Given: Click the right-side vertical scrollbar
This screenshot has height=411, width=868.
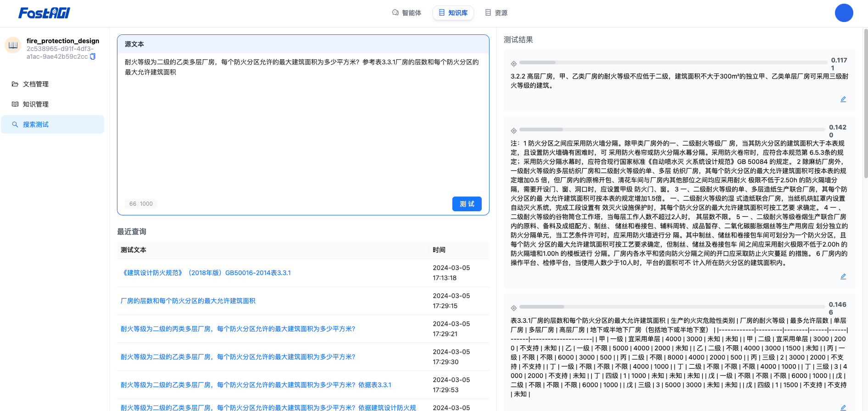Looking at the screenshot, I should pyautogui.click(x=866, y=103).
